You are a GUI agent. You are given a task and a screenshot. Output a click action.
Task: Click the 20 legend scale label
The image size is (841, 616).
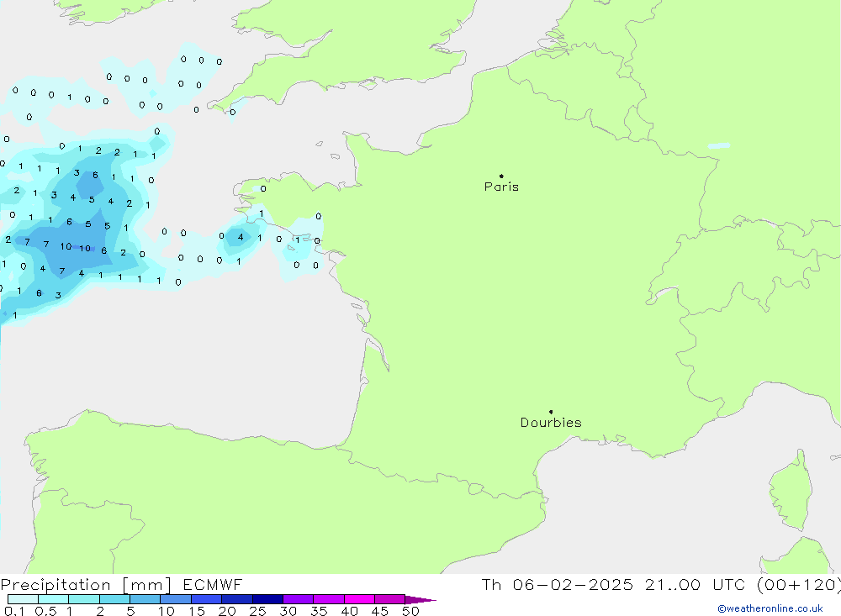pyautogui.click(x=227, y=611)
